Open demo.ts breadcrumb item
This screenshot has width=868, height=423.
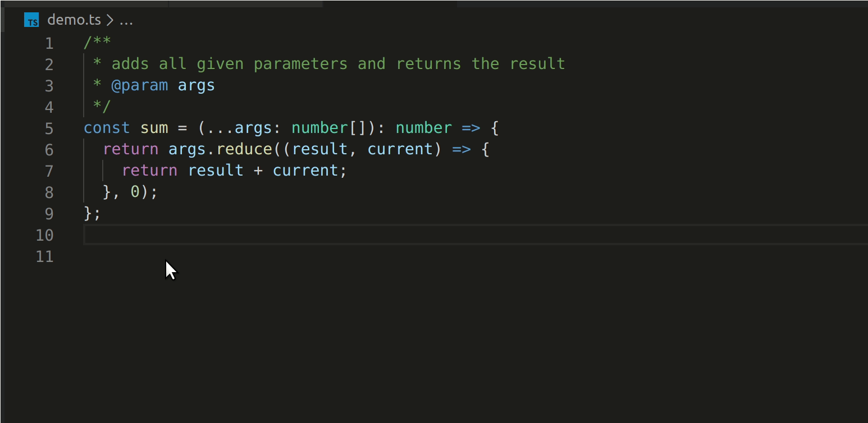(74, 20)
